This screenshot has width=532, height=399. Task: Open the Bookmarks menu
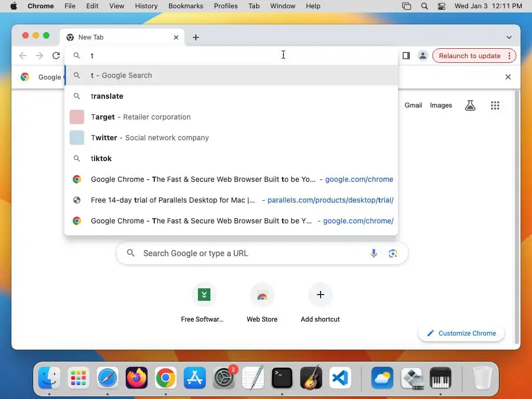coord(185,6)
